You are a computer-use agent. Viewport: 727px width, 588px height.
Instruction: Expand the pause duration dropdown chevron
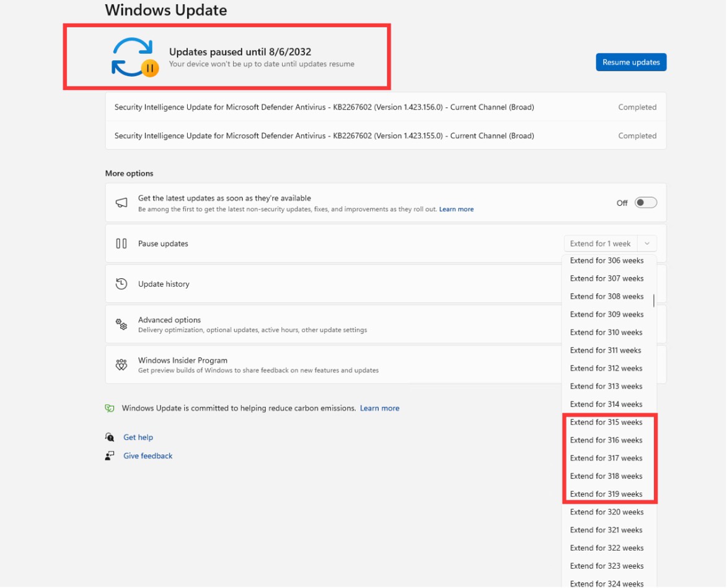(646, 244)
